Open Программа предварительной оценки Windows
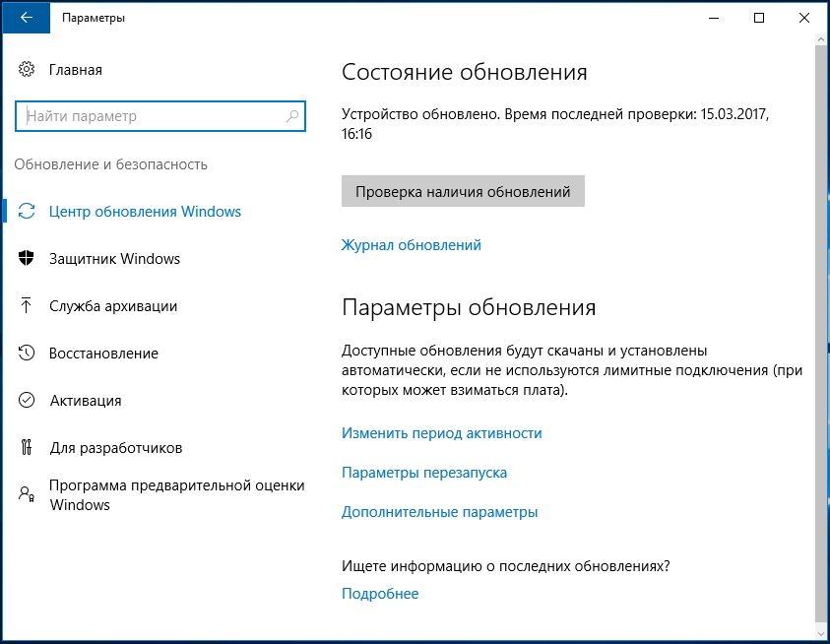Image resolution: width=830 pixels, height=644 pixels. [177, 494]
